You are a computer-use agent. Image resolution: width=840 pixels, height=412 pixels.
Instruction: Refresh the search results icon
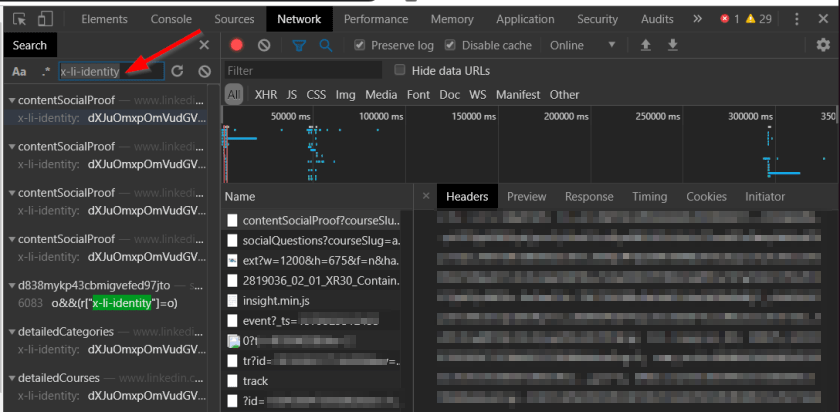177,71
